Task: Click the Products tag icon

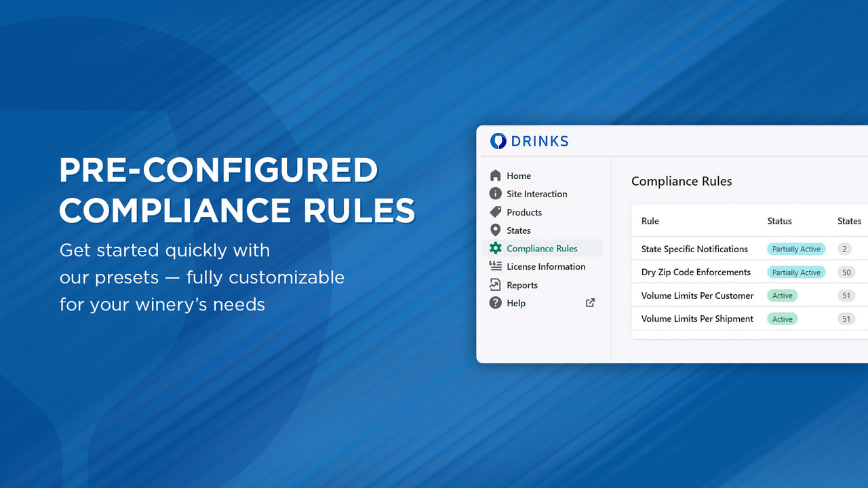Action: (x=494, y=211)
